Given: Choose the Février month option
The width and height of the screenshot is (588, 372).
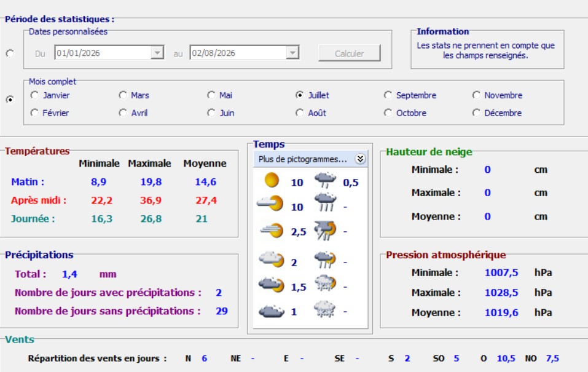Looking at the screenshot, I should click(x=50, y=113).
